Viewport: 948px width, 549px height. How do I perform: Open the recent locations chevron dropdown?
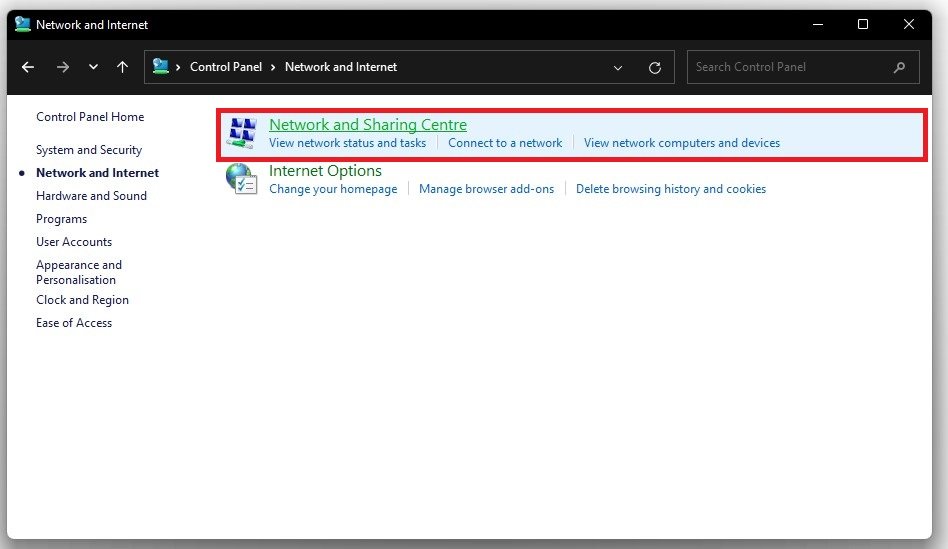coord(93,67)
